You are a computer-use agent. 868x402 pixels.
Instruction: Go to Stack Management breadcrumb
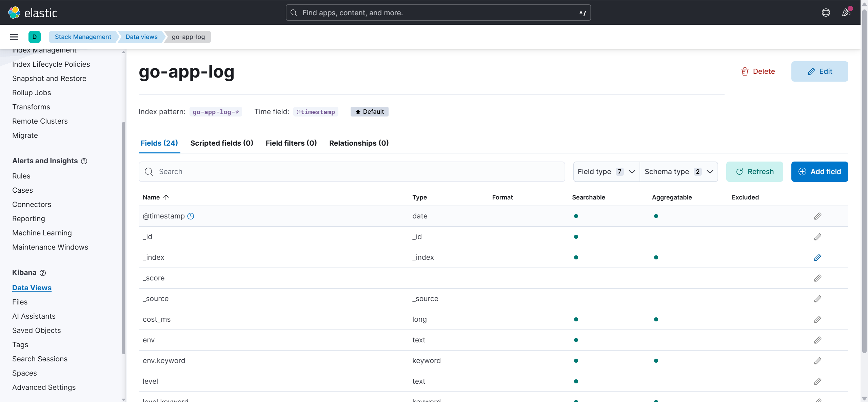click(x=83, y=37)
